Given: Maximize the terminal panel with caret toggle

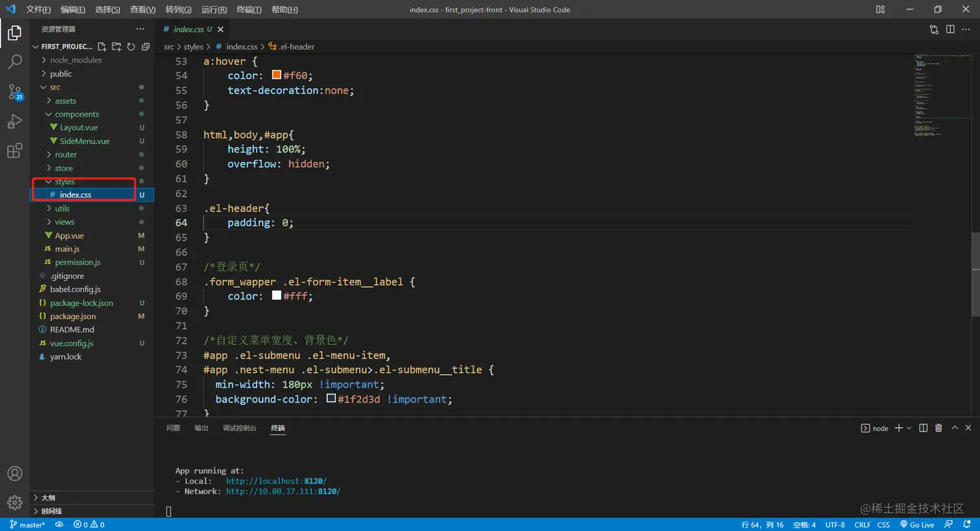Looking at the screenshot, I should pyautogui.click(x=955, y=428).
